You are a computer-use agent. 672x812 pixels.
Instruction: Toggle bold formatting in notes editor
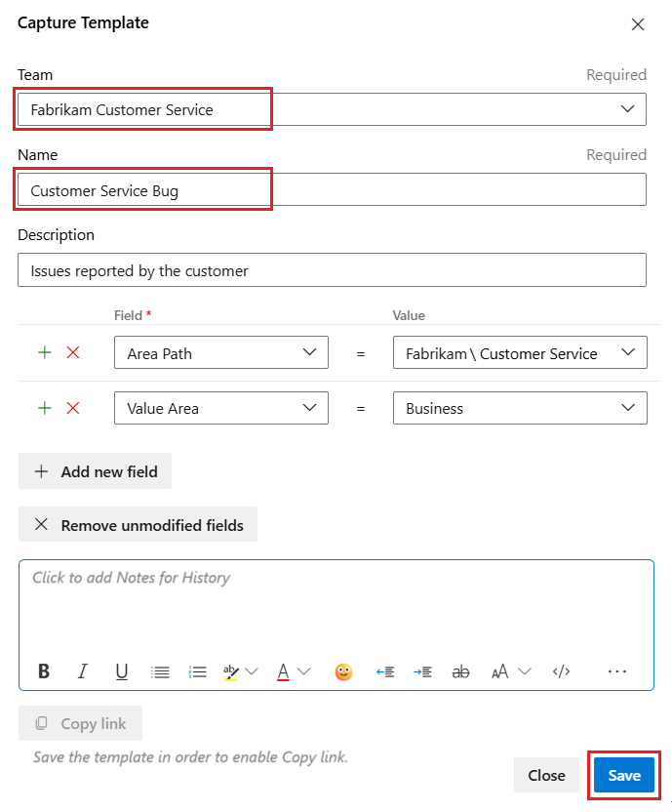point(43,671)
